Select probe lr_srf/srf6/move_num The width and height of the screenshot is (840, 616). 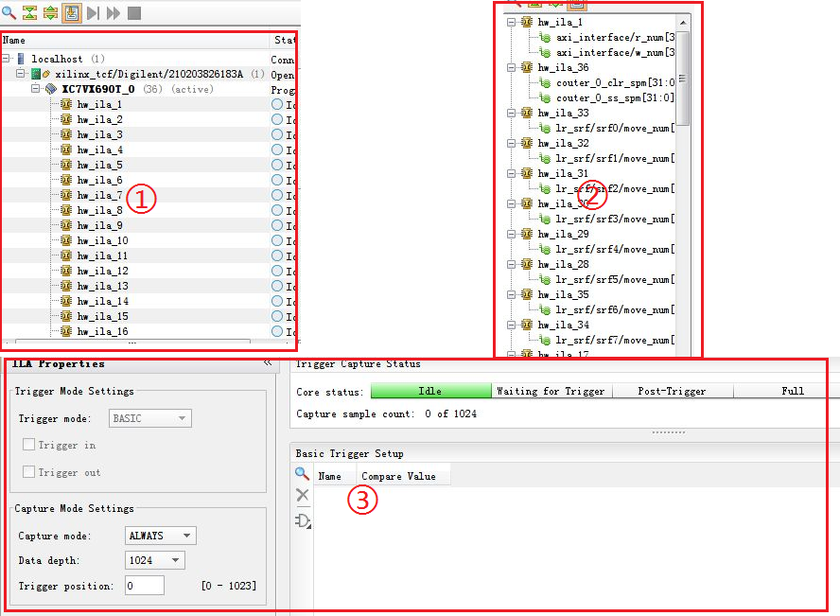click(x=615, y=309)
